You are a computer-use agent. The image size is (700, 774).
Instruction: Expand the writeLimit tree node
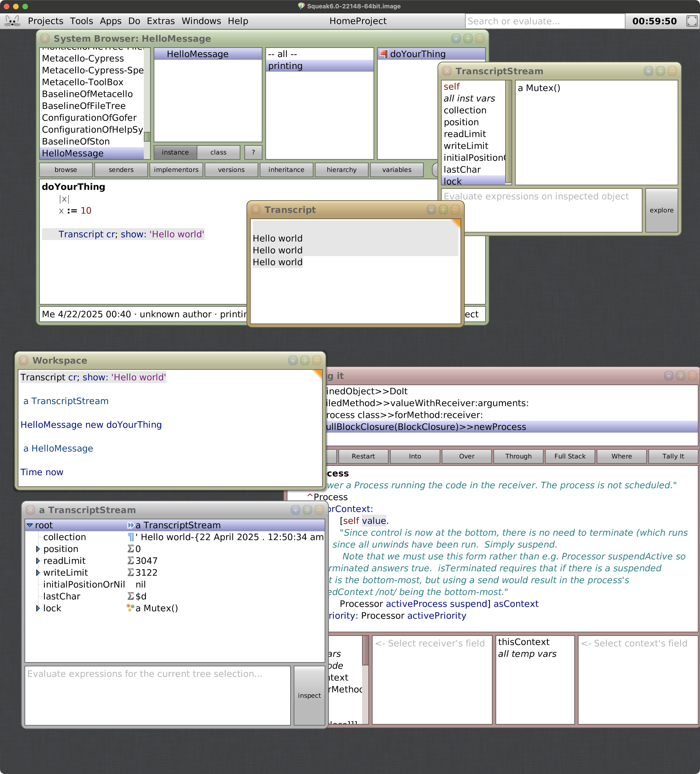[x=38, y=572]
